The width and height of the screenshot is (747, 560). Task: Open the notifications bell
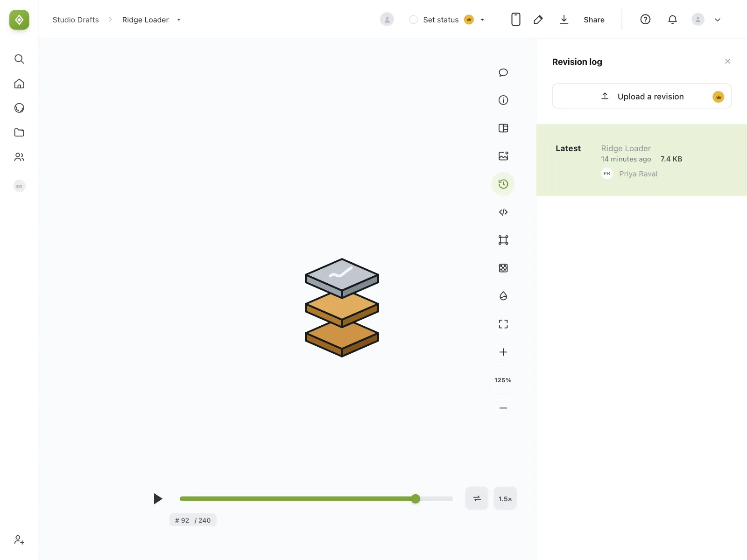pos(672,19)
